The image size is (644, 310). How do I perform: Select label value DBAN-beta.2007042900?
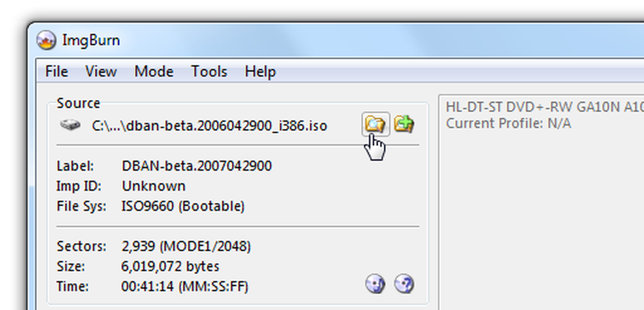[x=196, y=166]
